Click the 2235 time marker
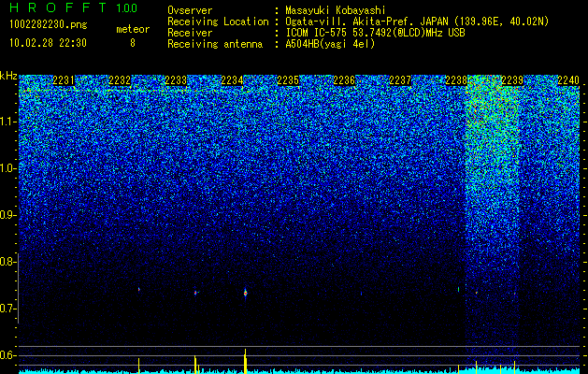The height and width of the screenshot is (374, 588). [288, 80]
